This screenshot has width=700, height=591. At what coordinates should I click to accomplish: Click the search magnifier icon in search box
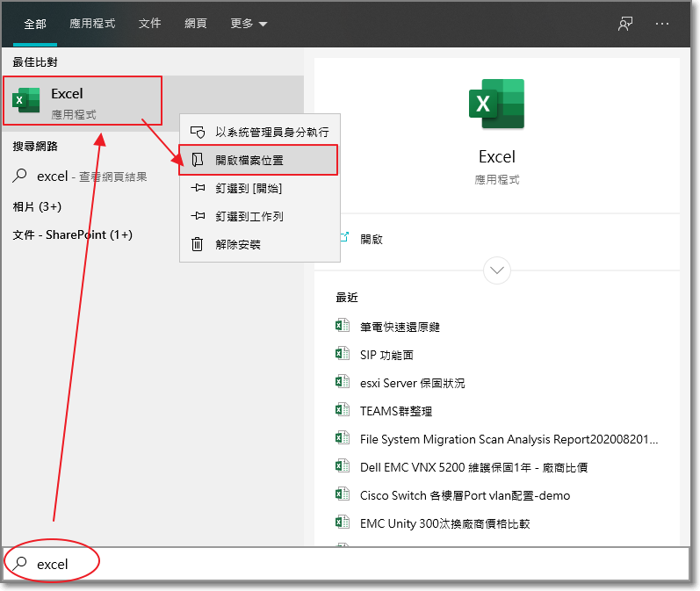[x=19, y=564]
